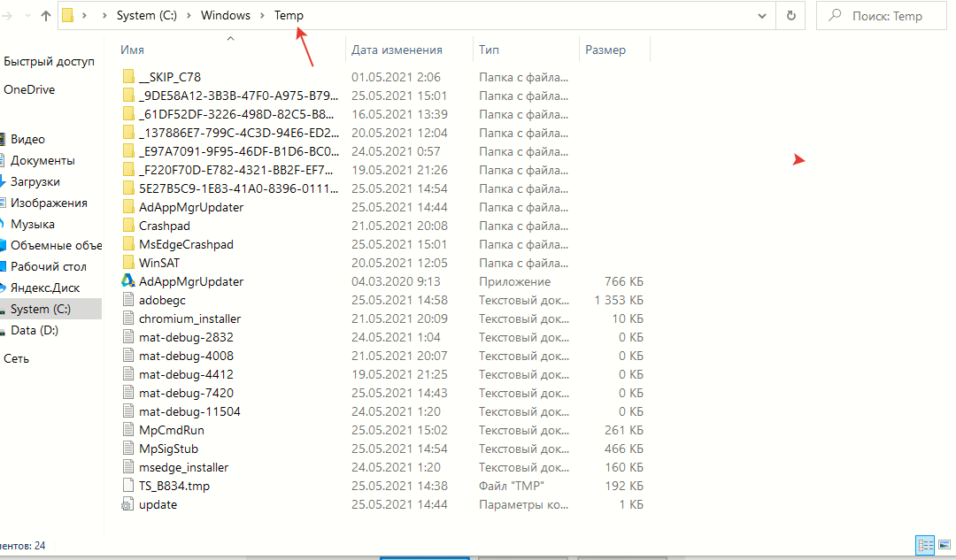The image size is (956, 560).
Task: Select mat-debug-4008 document icon
Action: point(128,356)
